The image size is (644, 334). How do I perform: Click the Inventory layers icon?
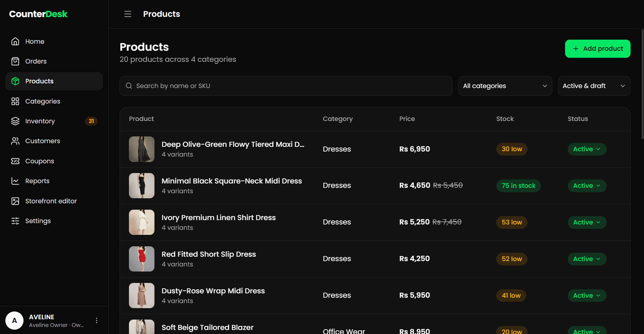pos(15,121)
